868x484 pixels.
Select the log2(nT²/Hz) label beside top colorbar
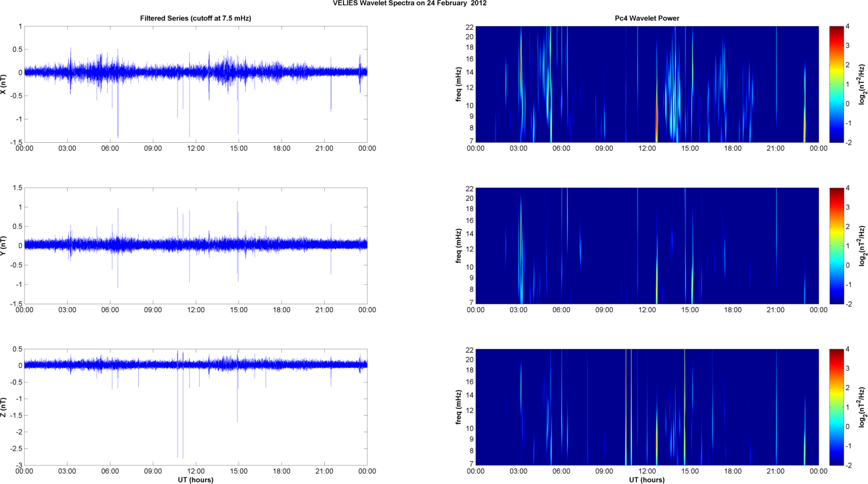(x=862, y=84)
